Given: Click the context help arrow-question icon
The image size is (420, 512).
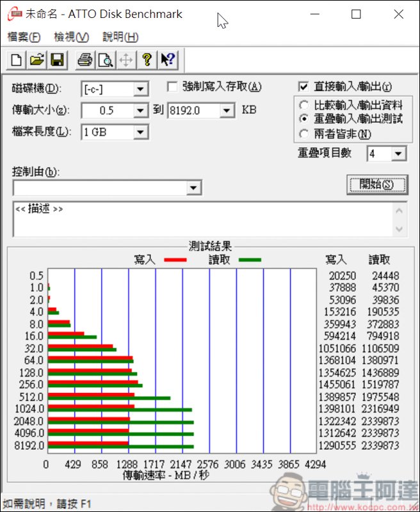Looking at the screenshot, I should (168, 60).
